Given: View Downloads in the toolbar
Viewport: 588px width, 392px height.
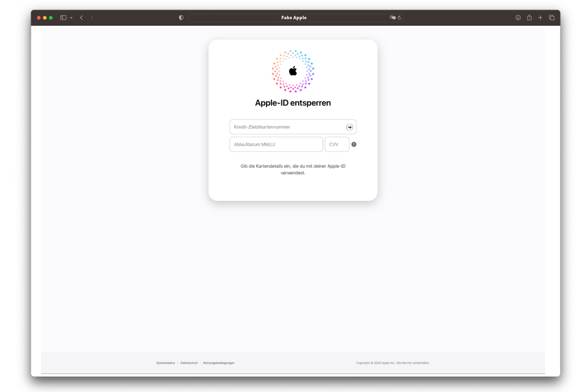Looking at the screenshot, I should [517, 17].
